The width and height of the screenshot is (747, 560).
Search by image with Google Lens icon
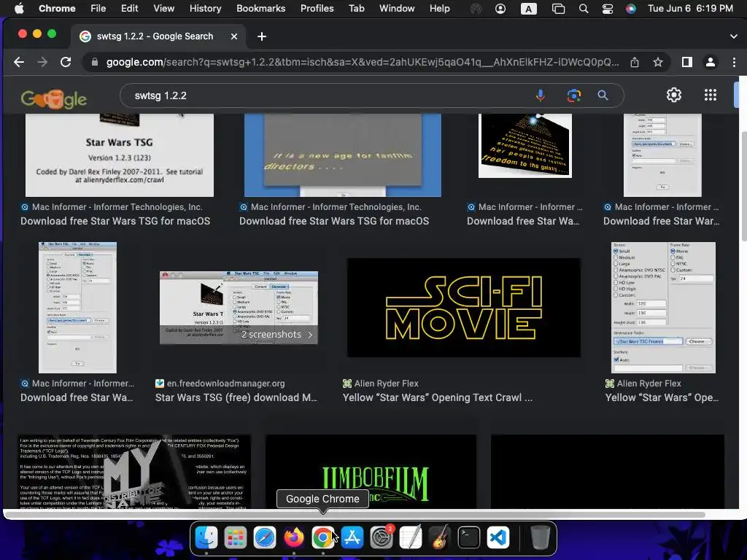pyautogui.click(x=573, y=96)
